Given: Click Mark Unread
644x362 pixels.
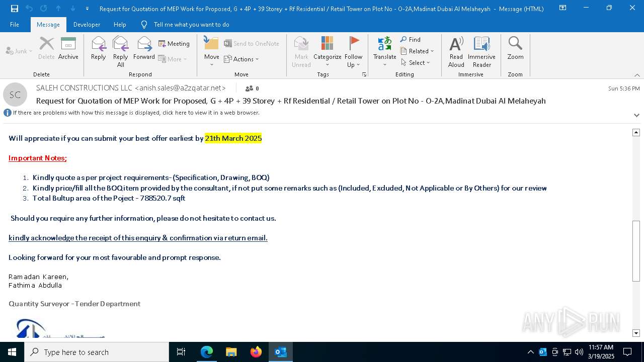Looking at the screenshot, I should click(301, 52).
